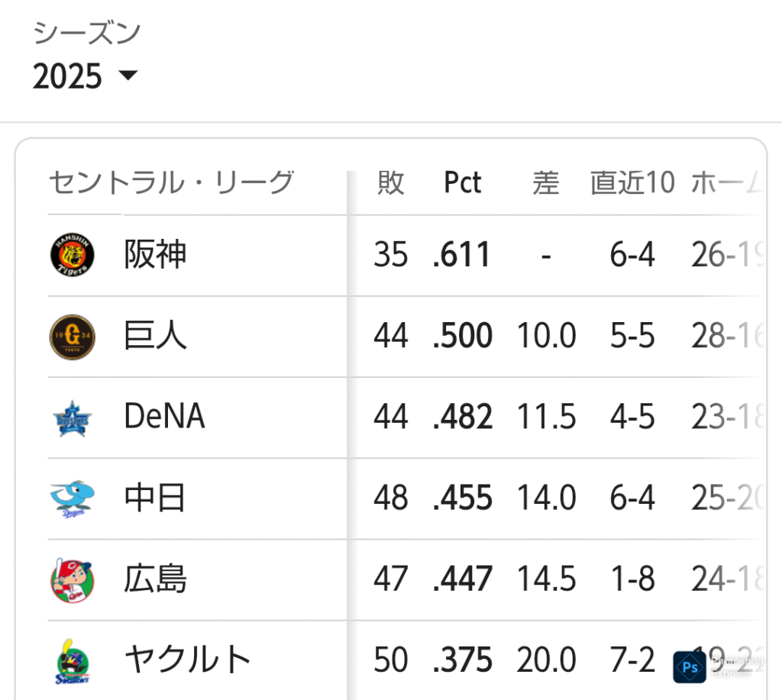Viewport: 782px width, 700px height.
Task: Click the Yomiuri Giants logo icon
Action: click(73, 337)
